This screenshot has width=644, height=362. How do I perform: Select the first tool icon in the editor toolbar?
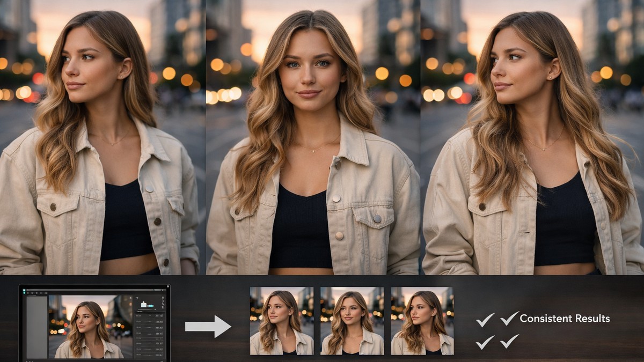tap(27, 293)
